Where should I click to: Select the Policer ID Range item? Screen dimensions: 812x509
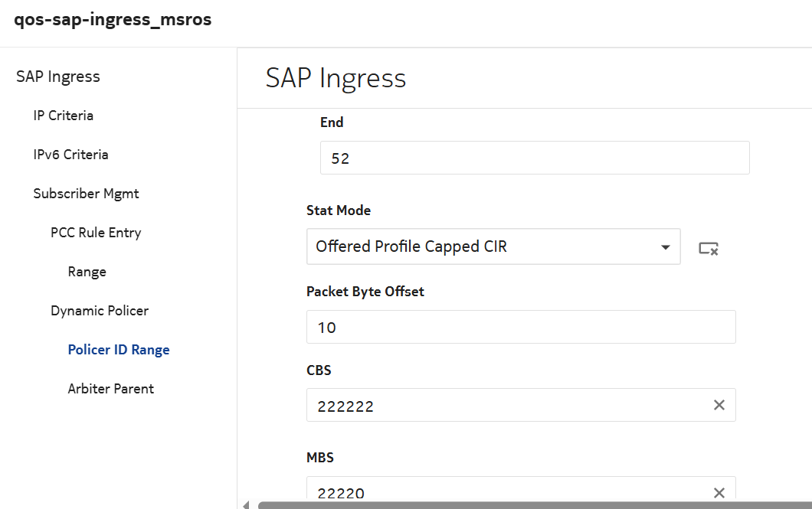tap(119, 350)
